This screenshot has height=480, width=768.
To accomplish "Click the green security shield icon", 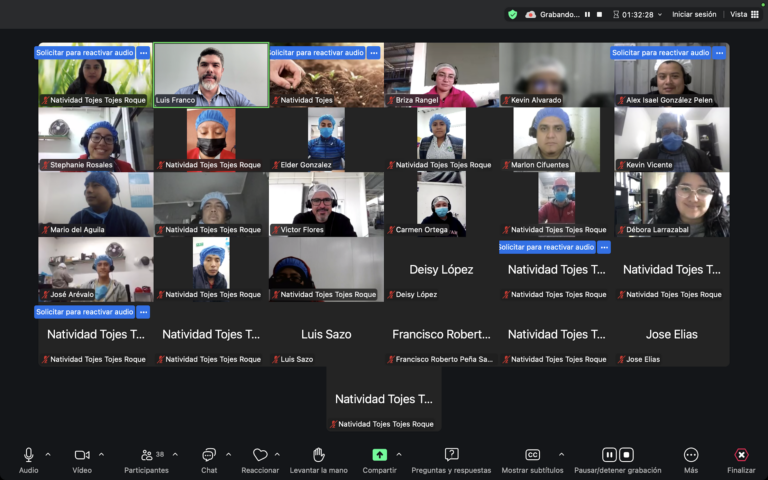I will pyautogui.click(x=512, y=15).
